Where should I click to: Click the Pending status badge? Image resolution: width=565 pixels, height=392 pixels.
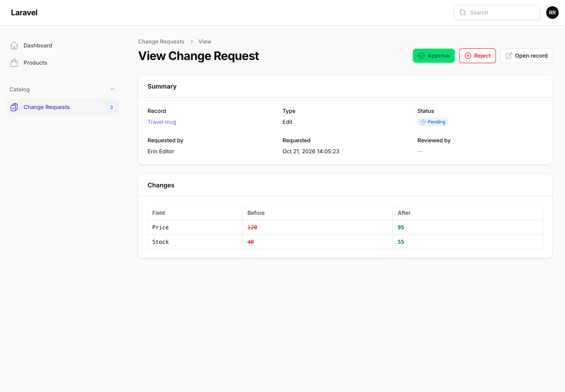click(x=432, y=122)
